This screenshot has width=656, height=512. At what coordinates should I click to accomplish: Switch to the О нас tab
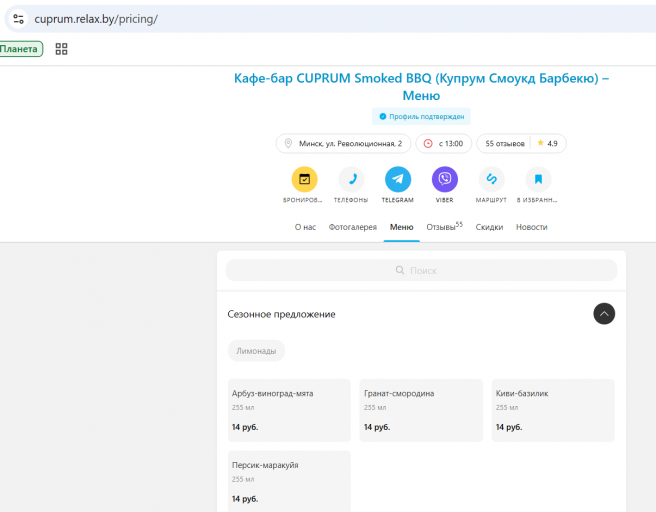(305, 227)
